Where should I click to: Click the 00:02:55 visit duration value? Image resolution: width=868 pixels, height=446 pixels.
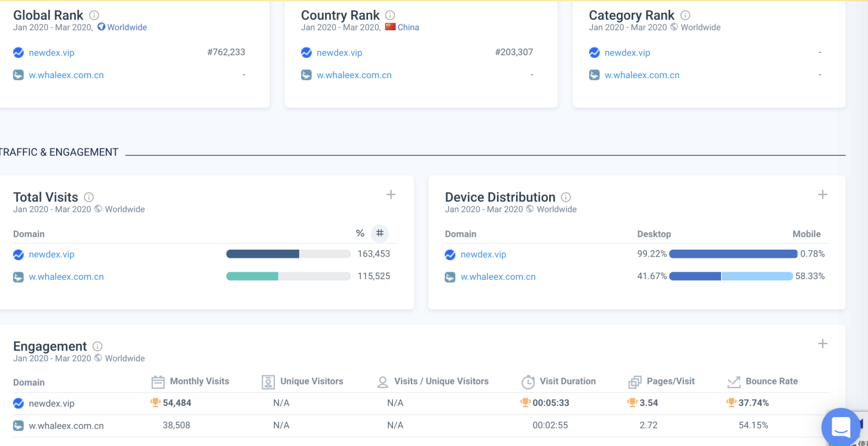(550, 425)
